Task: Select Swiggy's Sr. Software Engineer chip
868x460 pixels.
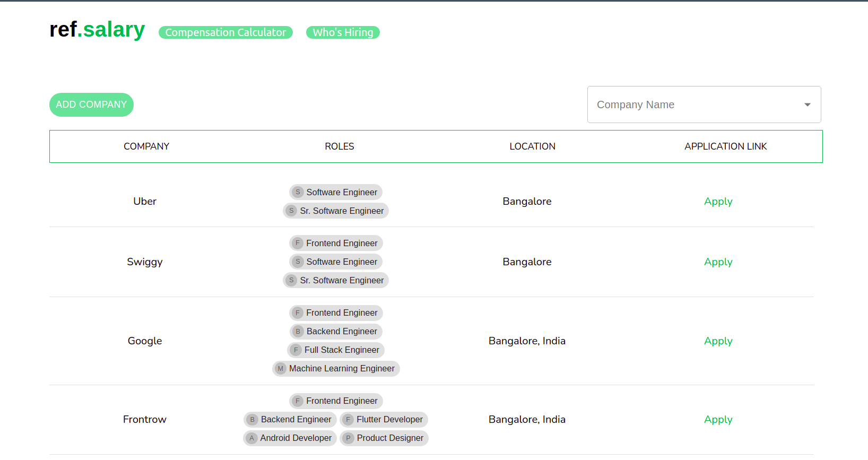Action: 336,280
